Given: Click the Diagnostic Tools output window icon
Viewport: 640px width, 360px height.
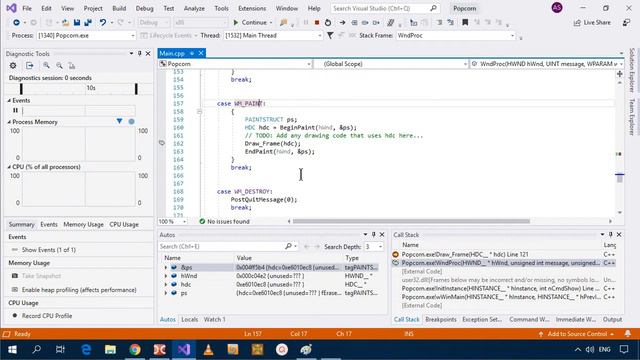Looking at the screenshot, I should coord(30,65).
